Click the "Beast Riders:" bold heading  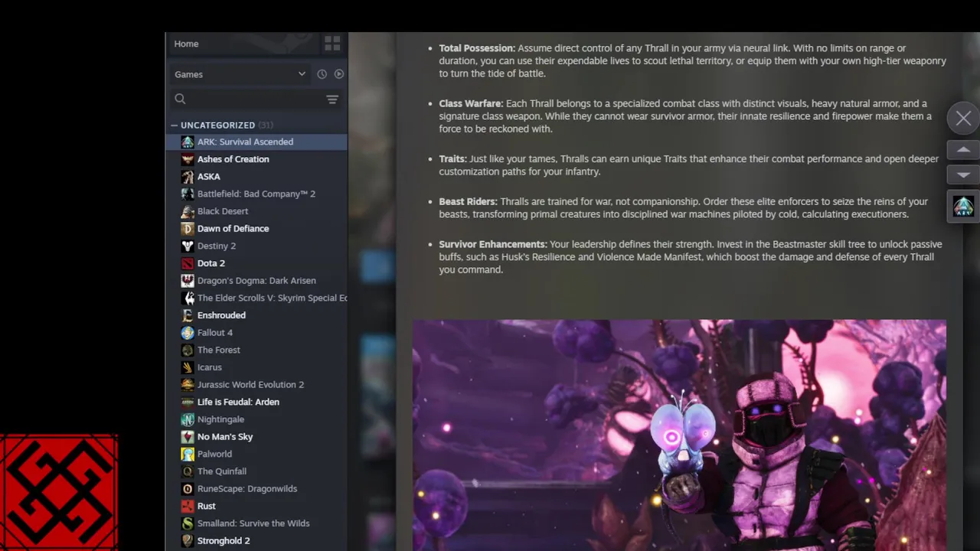[x=468, y=201]
